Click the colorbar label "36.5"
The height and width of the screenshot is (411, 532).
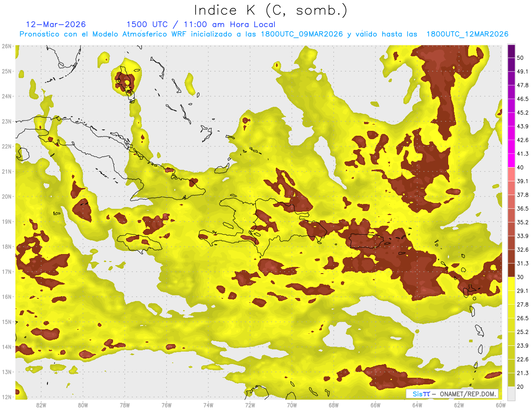click(x=523, y=208)
